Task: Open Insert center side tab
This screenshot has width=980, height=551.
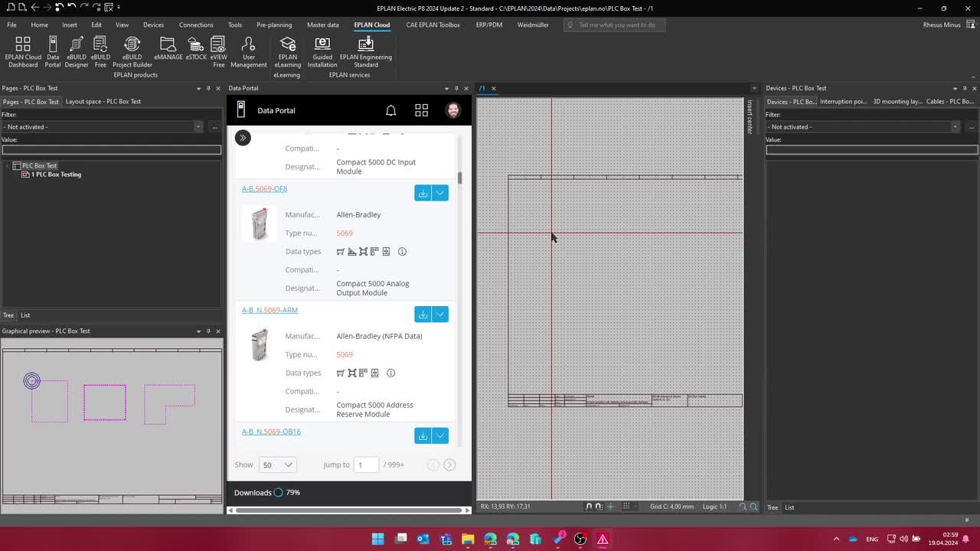Action: pyautogui.click(x=750, y=116)
